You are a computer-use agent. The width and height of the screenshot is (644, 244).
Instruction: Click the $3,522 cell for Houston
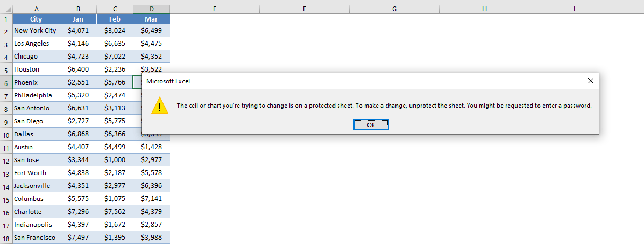(151, 69)
